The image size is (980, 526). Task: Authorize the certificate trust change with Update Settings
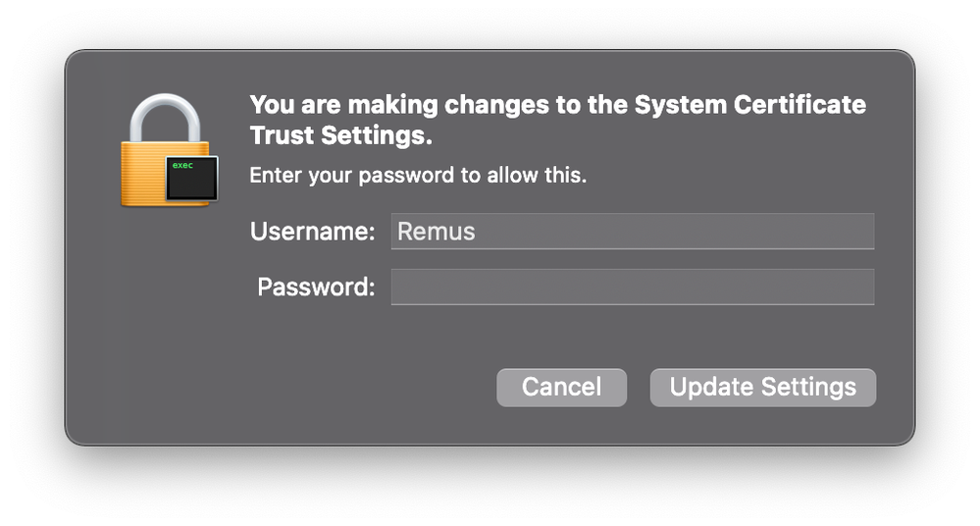[762, 388]
